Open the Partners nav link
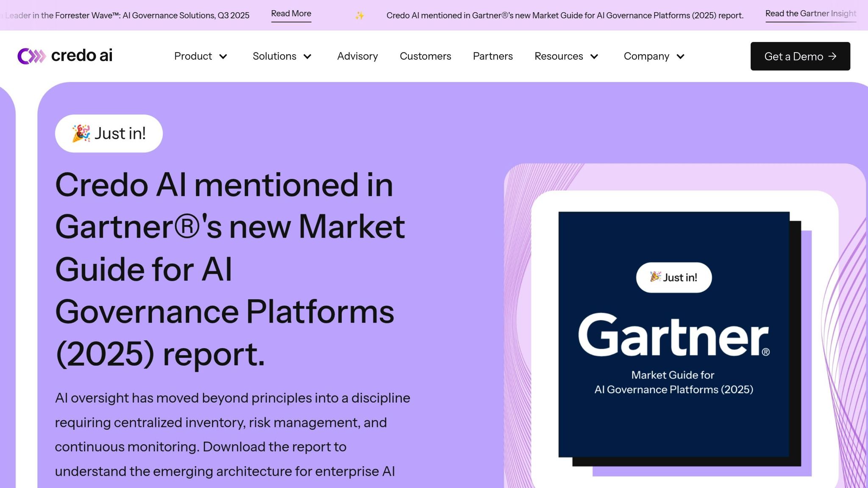This screenshot has width=868, height=488. coord(492,56)
